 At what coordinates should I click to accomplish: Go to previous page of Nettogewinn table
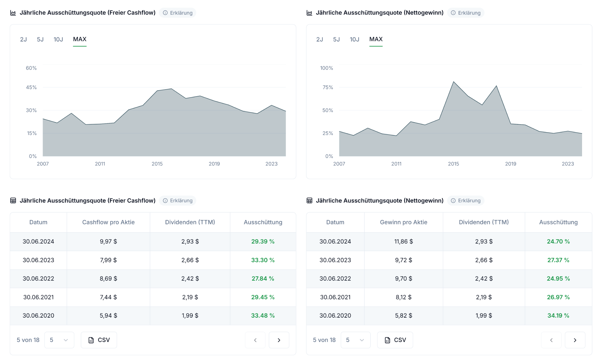[551, 340]
